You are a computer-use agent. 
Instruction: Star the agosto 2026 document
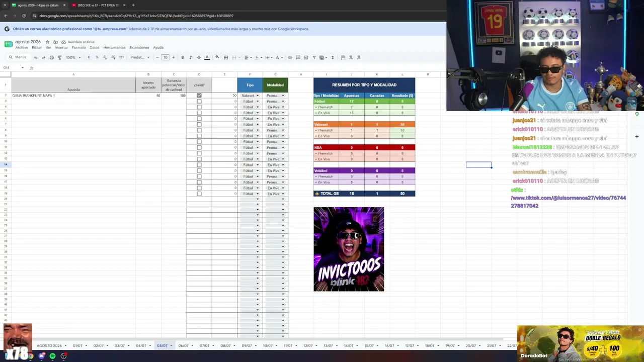tap(47, 42)
